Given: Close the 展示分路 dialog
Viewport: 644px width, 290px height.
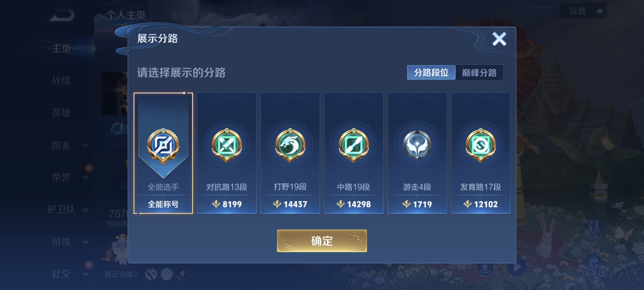Looking at the screenshot, I should pos(499,39).
